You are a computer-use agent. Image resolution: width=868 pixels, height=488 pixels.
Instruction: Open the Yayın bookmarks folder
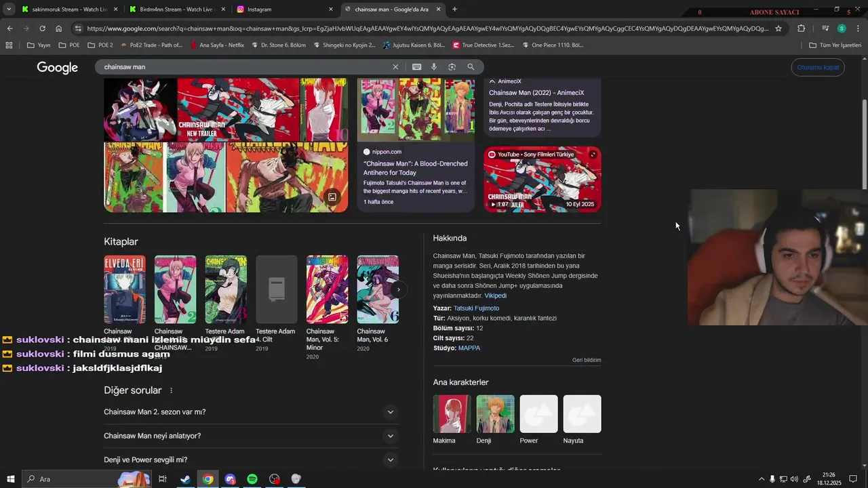click(39, 45)
